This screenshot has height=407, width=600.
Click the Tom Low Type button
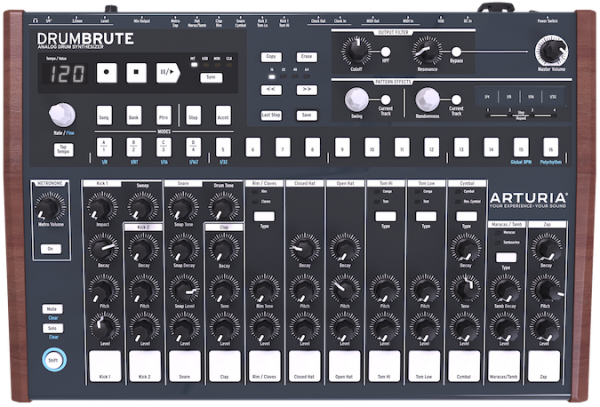tap(426, 217)
